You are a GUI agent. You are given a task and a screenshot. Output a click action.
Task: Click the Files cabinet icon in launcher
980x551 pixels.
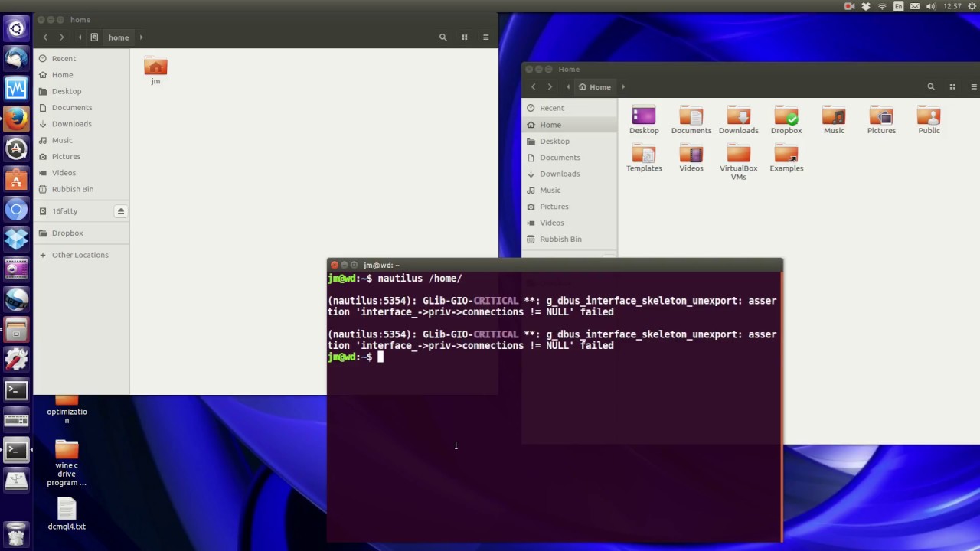[16, 330]
